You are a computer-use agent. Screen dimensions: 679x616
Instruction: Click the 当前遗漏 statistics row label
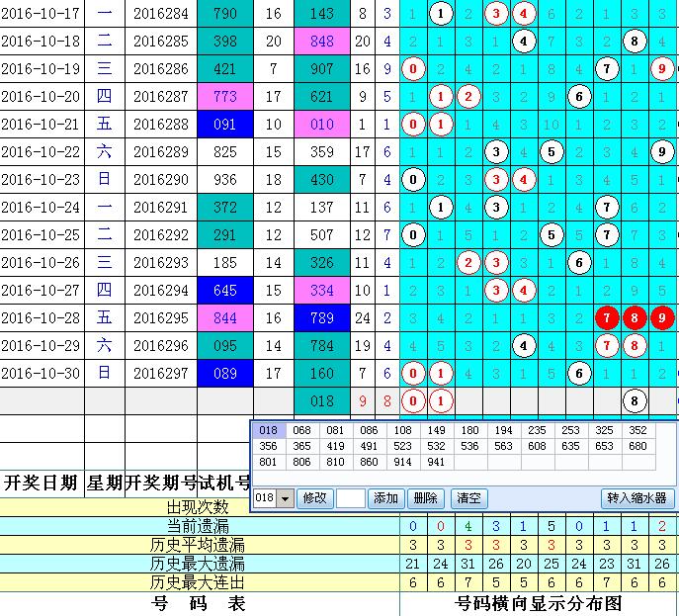[198, 526]
